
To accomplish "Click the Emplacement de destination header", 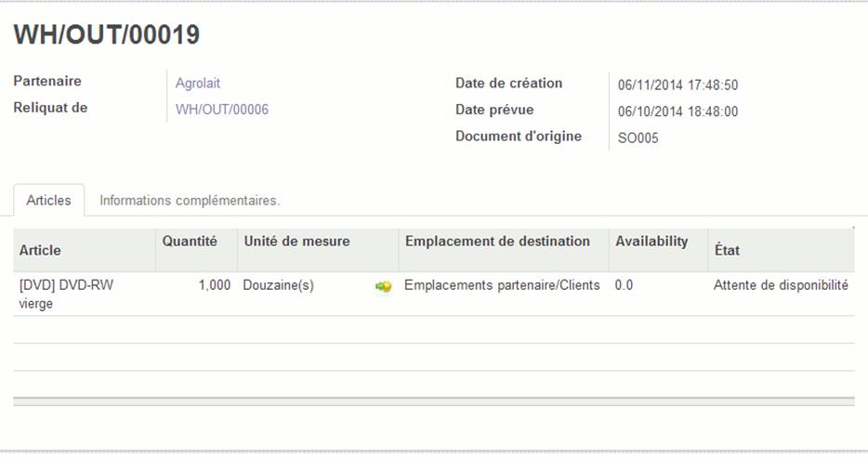I will click(497, 242).
